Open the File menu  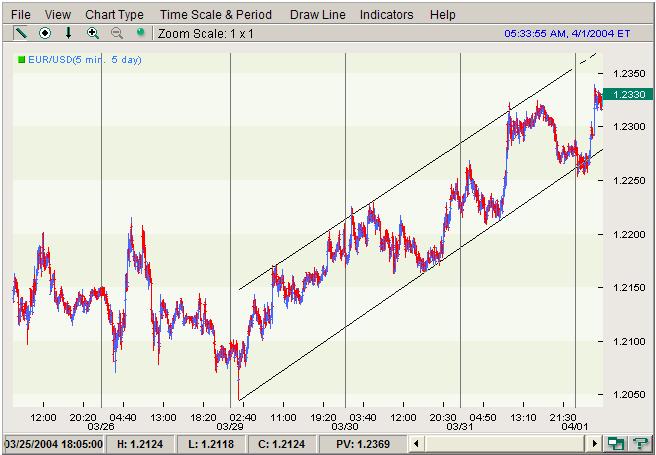pyautogui.click(x=20, y=15)
